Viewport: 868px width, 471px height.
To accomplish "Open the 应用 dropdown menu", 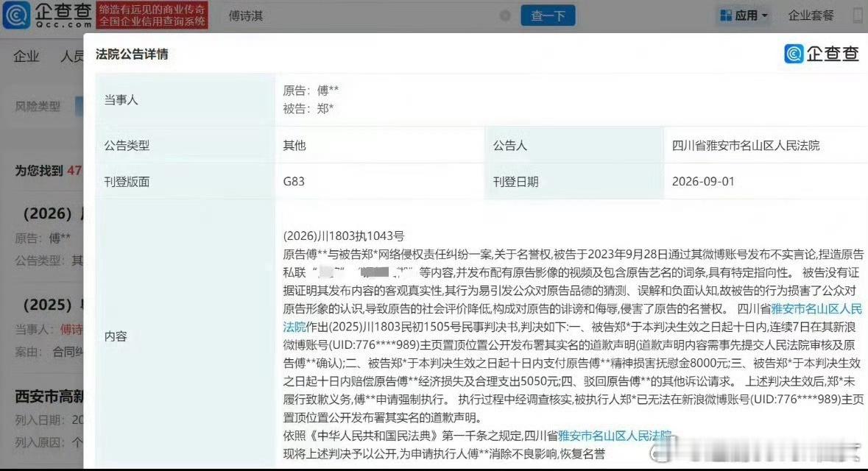I will 744,15.
